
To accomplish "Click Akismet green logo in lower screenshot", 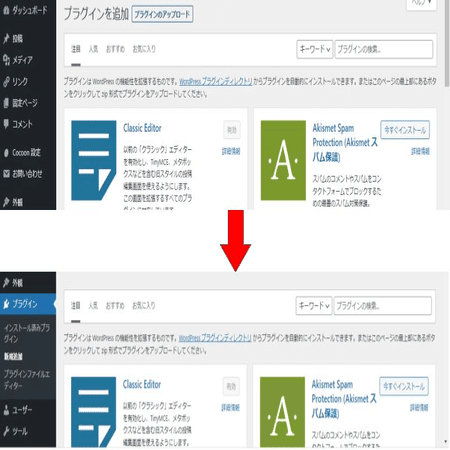I will pyautogui.click(x=282, y=412).
